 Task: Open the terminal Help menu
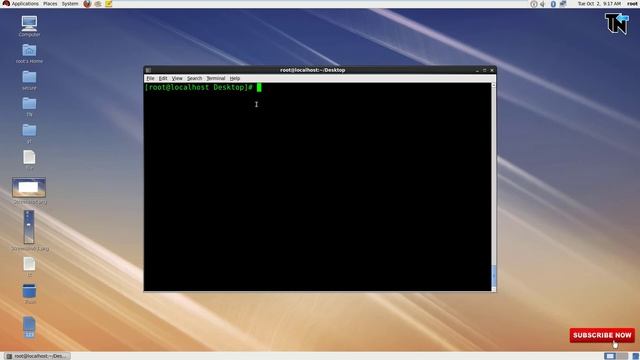click(235, 78)
